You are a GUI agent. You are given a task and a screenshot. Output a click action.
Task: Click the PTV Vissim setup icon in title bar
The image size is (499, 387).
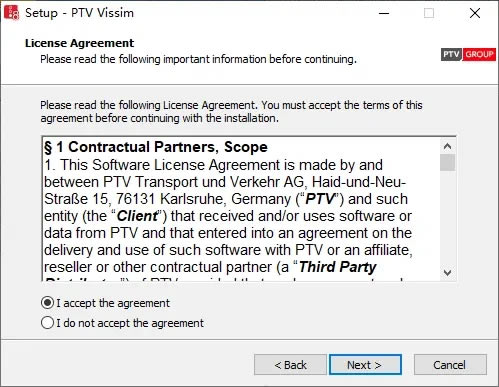point(11,13)
